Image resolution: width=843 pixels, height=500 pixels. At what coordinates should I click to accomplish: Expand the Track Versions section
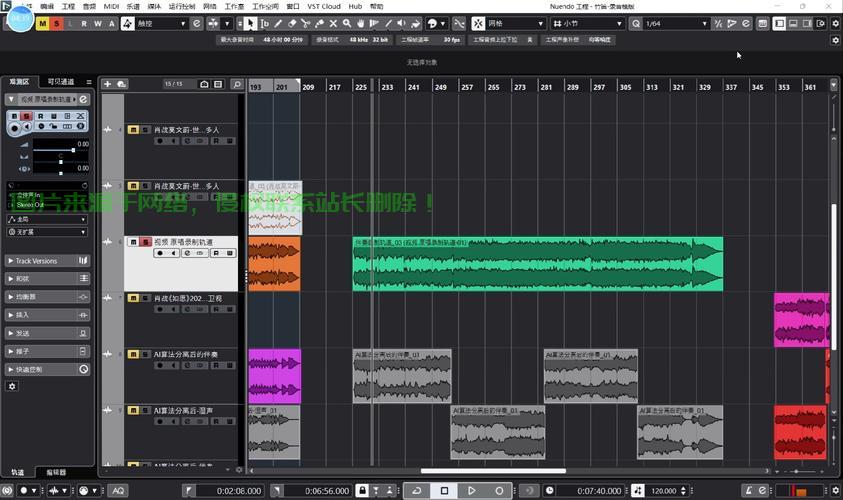(x=47, y=261)
